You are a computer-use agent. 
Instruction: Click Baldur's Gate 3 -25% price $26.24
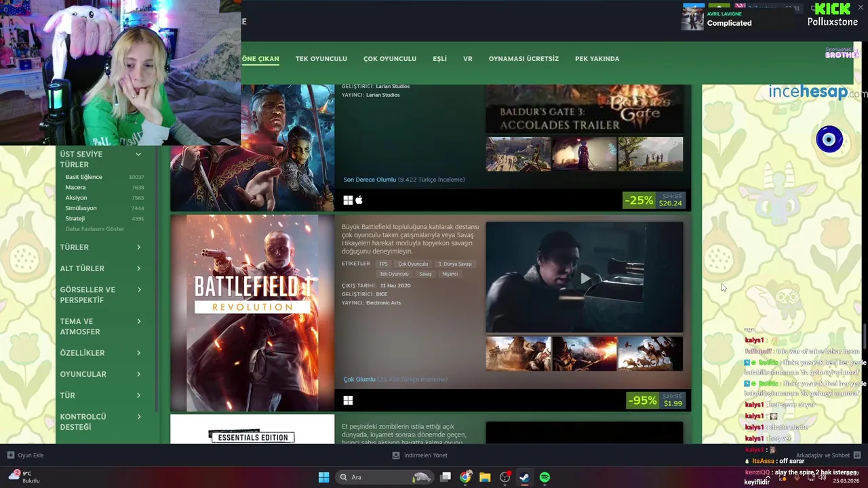pos(654,200)
